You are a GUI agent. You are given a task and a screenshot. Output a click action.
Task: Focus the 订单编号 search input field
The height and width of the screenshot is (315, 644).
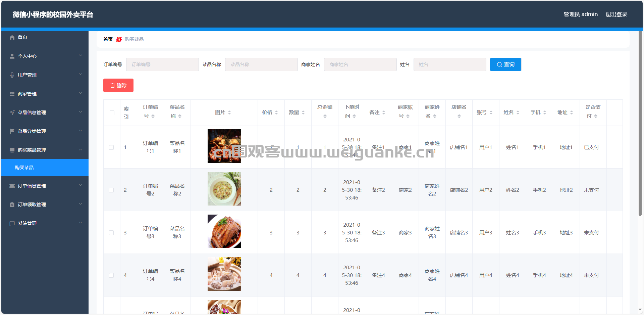(x=162, y=64)
